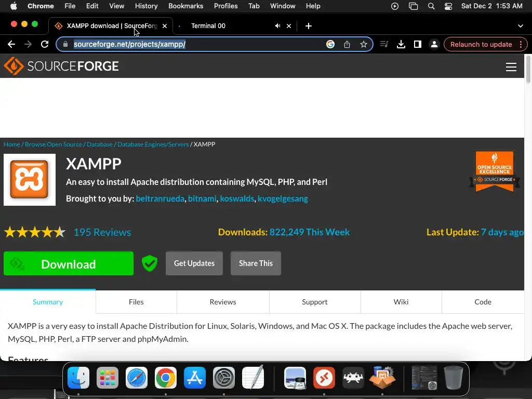Go back with the browser back arrow
Image resolution: width=532 pixels, height=399 pixels.
pos(11,44)
